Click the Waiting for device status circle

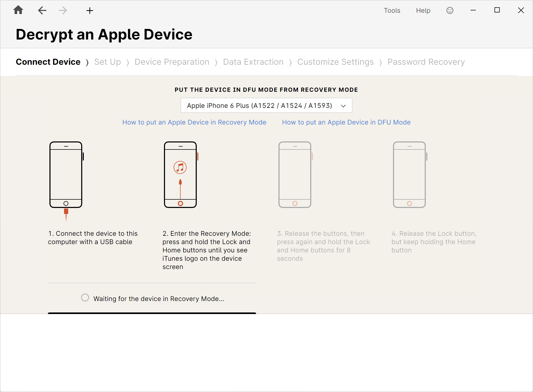(x=85, y=298)
